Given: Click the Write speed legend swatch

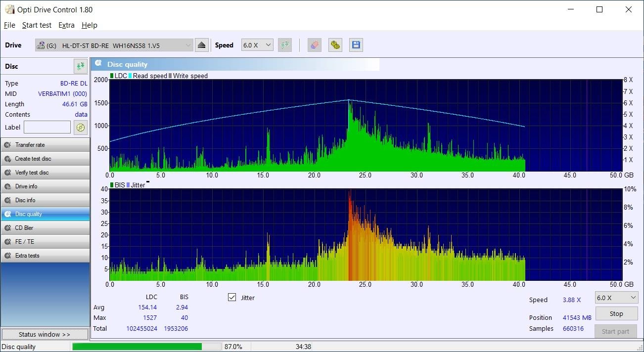Looking at the screenshot, I should (170, 76).
